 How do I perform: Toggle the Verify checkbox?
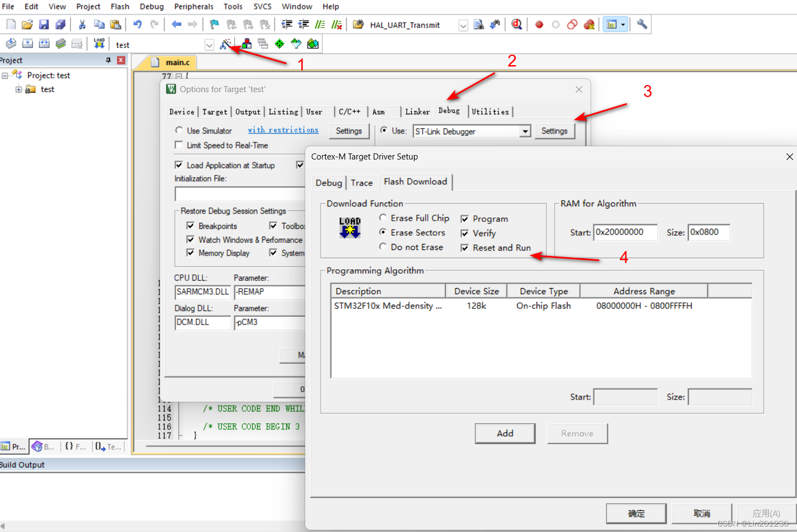pyautogui.click(x=465, y=233)
